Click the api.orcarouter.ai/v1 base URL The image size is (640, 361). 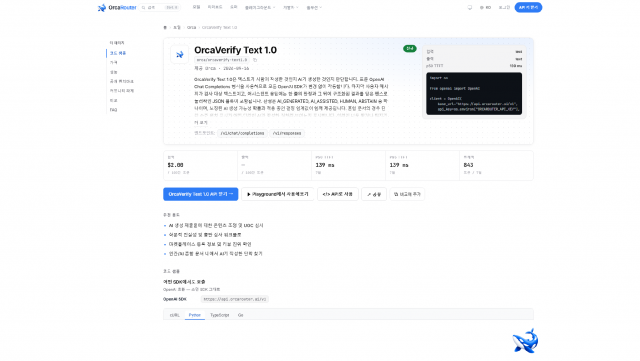235,299
